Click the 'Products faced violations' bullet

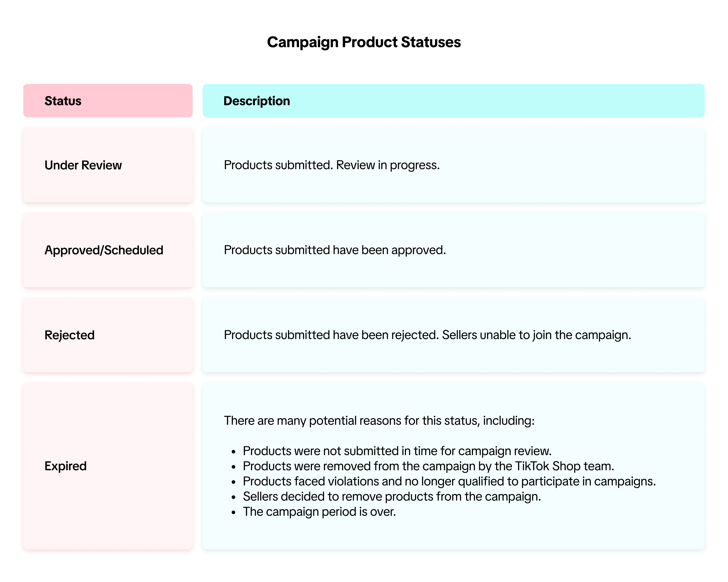[x=449, y=481]
